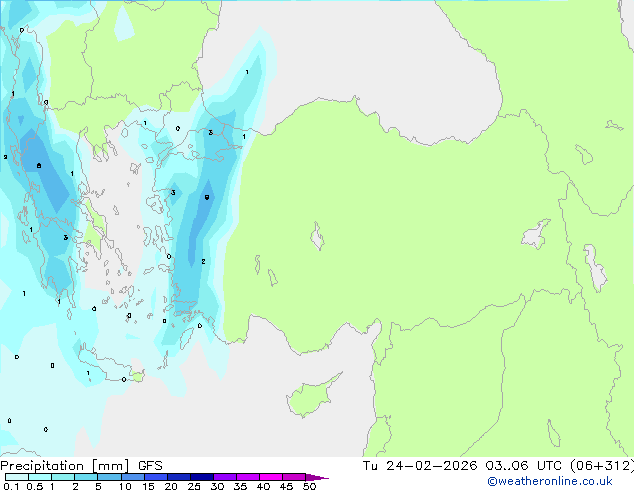Image resolution: width=634 pixels, height=490 pixels.
Task: Pick the 1–2 mm legend swatch
Action: click(63, 477)
